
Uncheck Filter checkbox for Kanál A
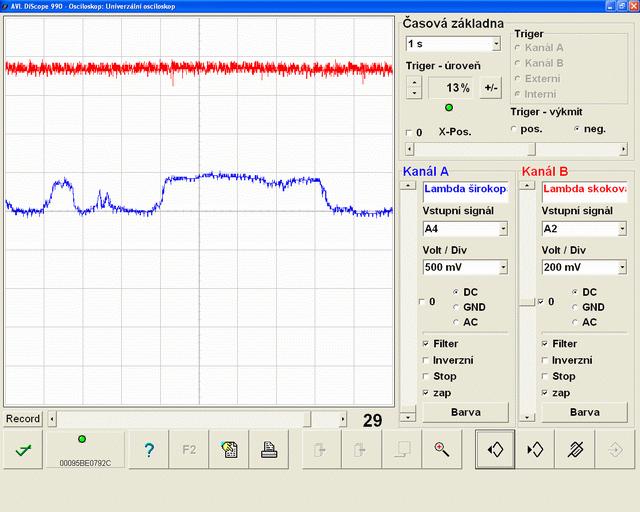click(427, 344)
